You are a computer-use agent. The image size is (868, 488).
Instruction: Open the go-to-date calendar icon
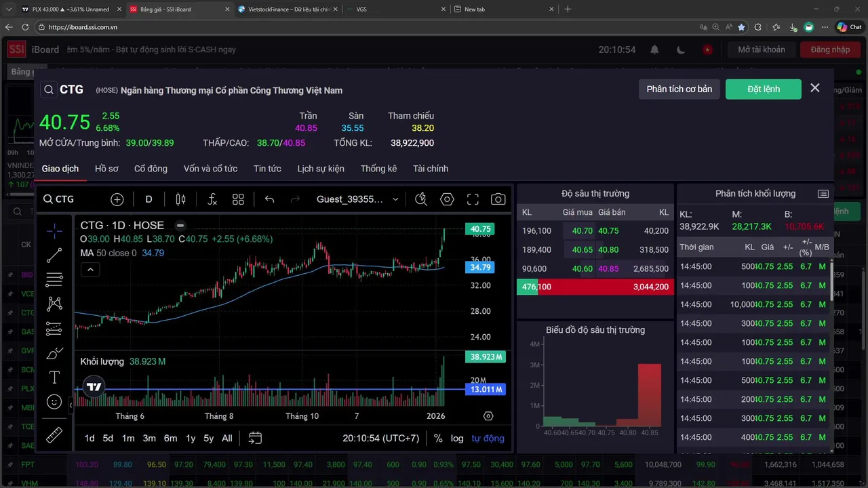(255, 439)
